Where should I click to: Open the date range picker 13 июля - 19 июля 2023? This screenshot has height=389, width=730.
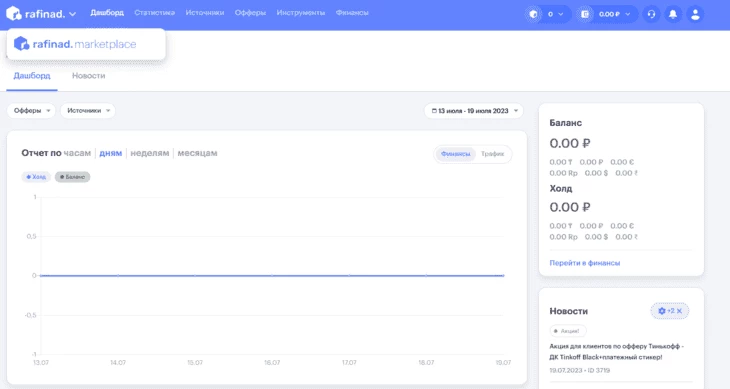point(474,111)
